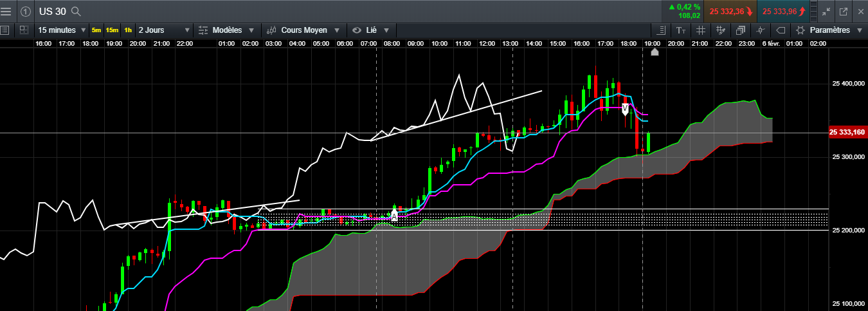The image size is (868, 311).
Task: Toggle the Lié linked eye option
Action: click(x=371, y=30)
